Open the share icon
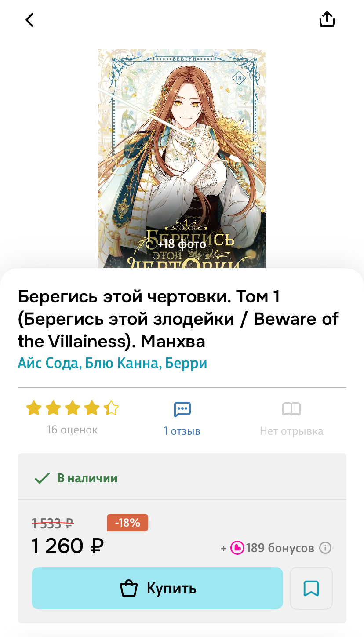Image resolution: width=364 pixels, height=637 pixels. (x=327, y=19)
